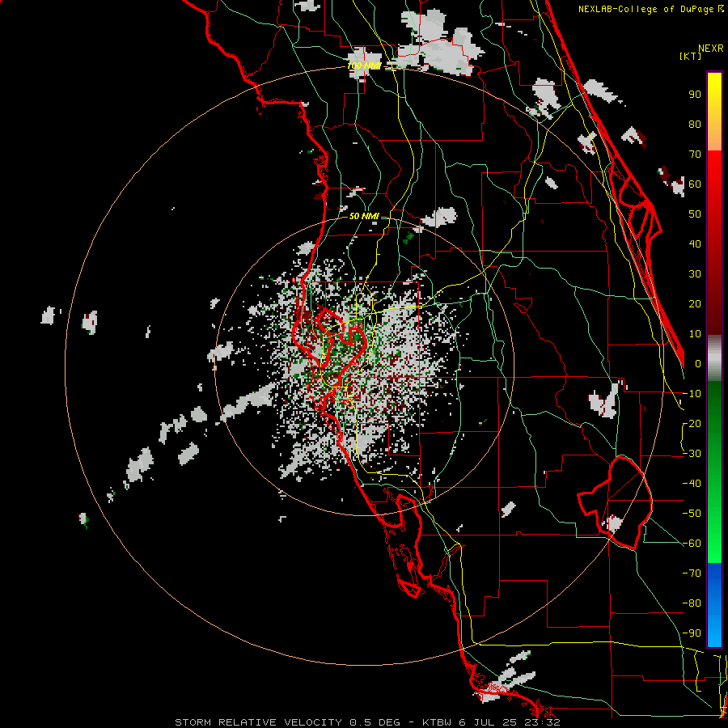Click the [KT] units label
728x728 pixels.
[690, 56]
